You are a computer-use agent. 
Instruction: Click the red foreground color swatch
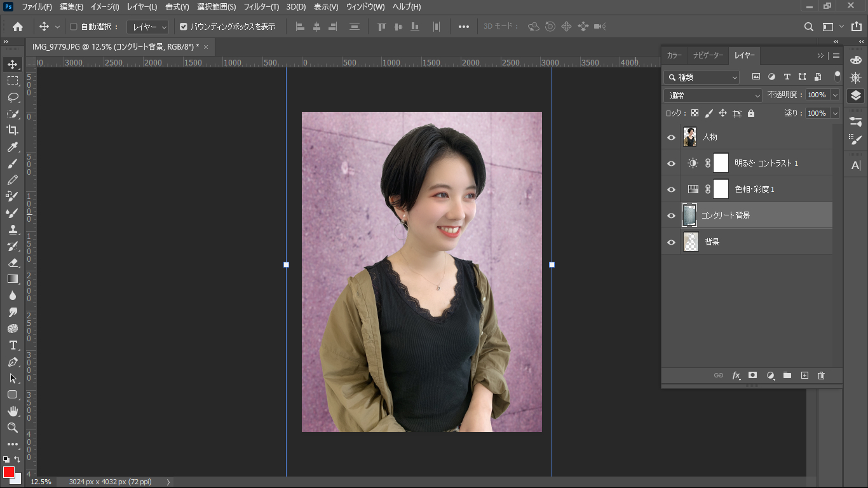point(8,472)
